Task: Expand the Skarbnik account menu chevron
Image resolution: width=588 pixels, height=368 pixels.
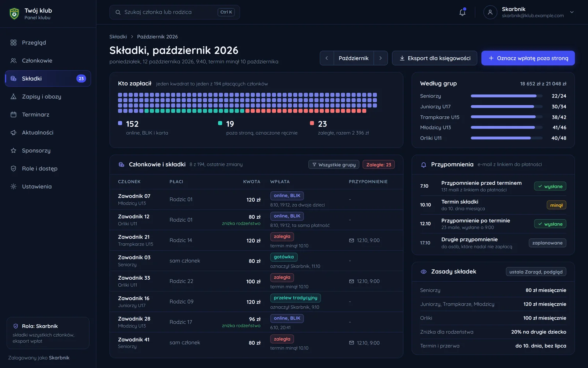Action: 572,12
